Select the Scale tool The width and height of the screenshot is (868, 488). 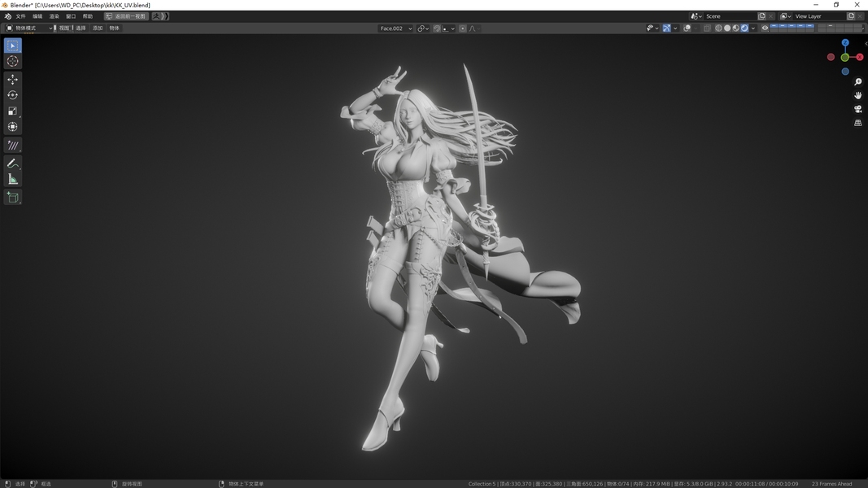(13, 111)
